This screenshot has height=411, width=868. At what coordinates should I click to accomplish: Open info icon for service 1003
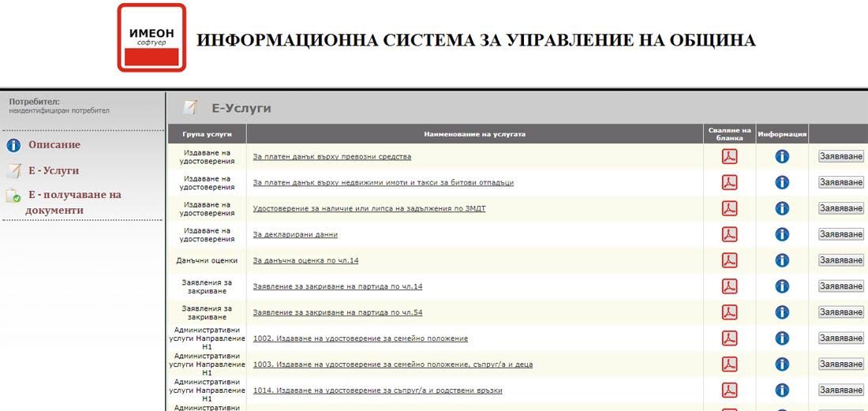click(x=782, y=364)
